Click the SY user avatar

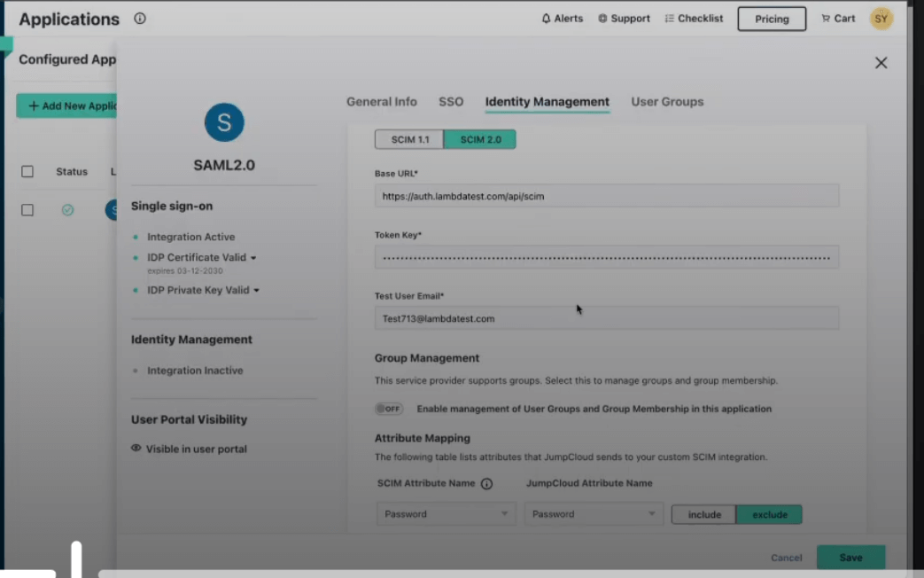pyautogui.click(x=881, y=18)
